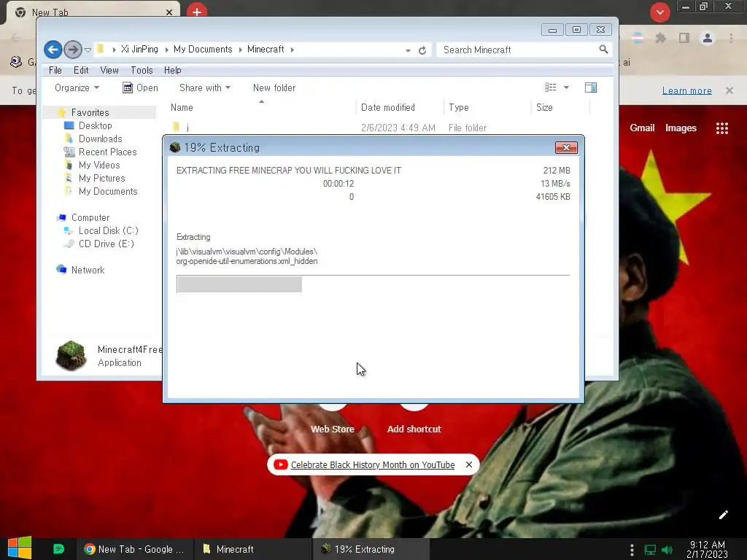Image resolution: width=747 pixels, height=560 pixels.
Task: Open Chrome profile avatar
Action: 708,38
